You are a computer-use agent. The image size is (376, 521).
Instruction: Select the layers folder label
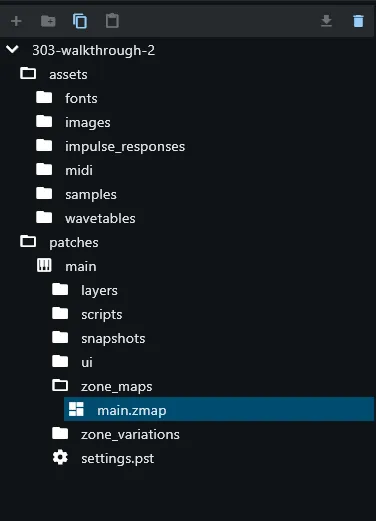[99, 291]
